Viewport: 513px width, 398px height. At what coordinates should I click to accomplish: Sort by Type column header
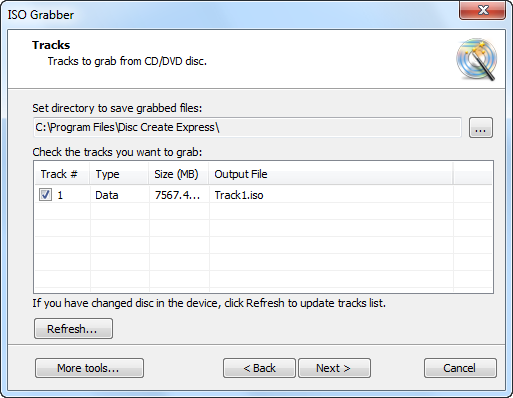click(x=119, y=174)
